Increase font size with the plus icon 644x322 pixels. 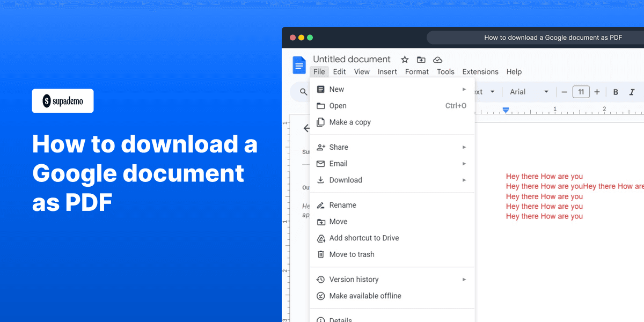(x=597, y=92)
